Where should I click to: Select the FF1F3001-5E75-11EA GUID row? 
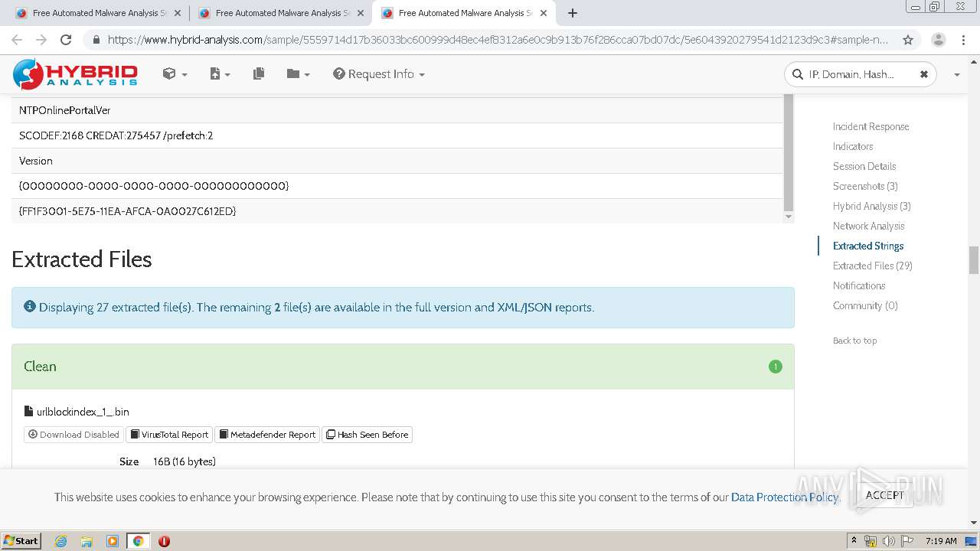point(397,211)
